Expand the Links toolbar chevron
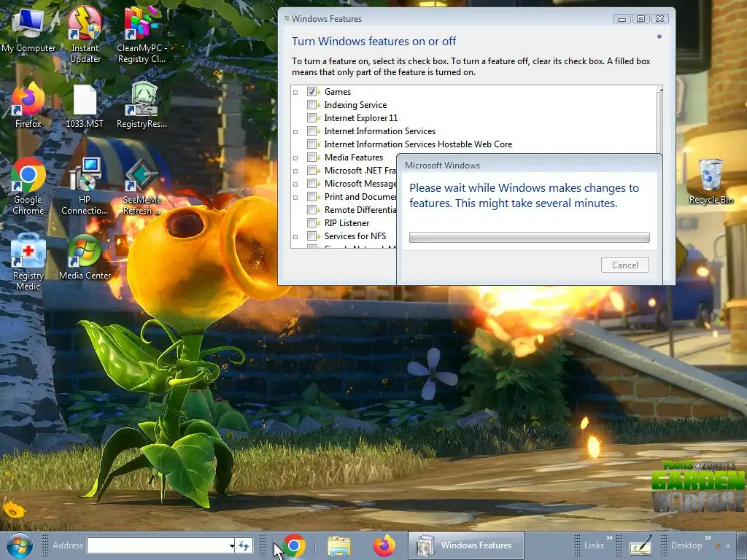This screenshot has width=747, height=560. [x=609, y=538]
